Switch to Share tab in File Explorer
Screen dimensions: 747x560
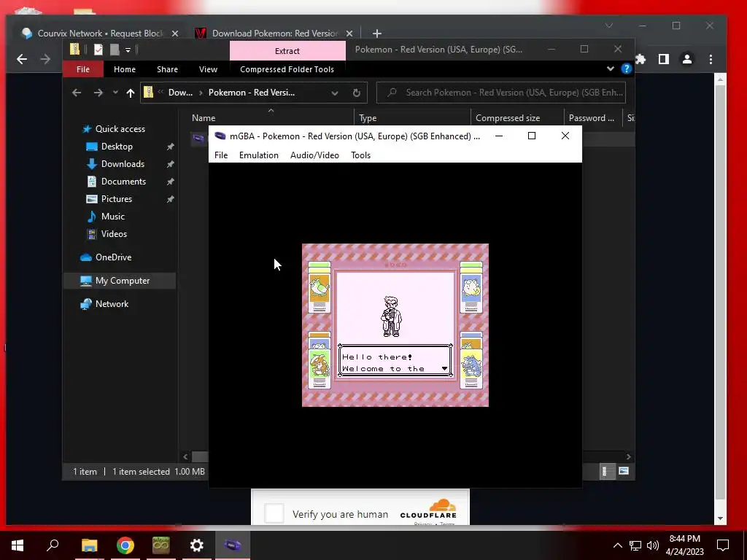coord(167,69)
